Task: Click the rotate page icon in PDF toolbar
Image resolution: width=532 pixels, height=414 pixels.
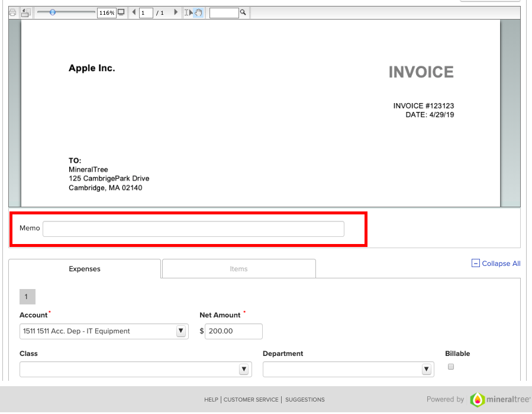Action: pyautogui.click(x=25, y=13)
